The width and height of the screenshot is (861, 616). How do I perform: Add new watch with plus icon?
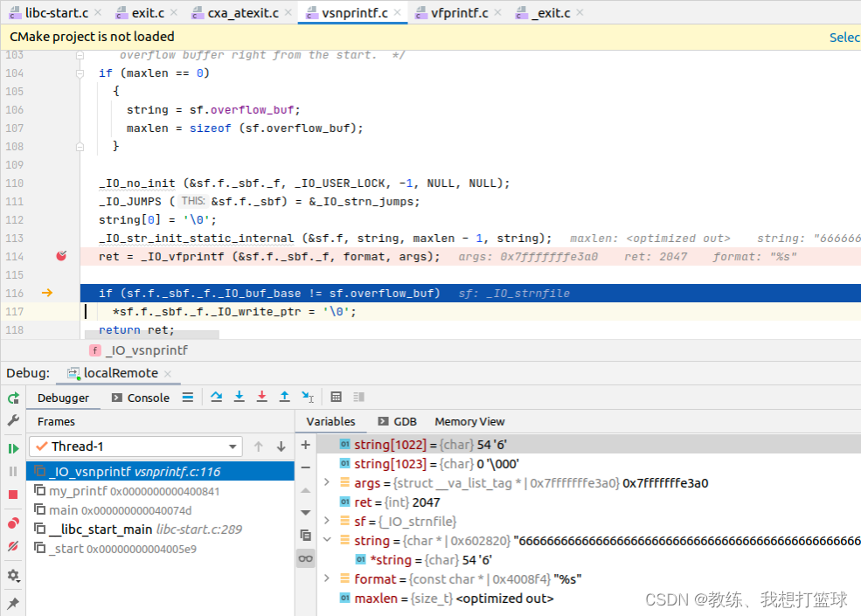pos(306,445)
